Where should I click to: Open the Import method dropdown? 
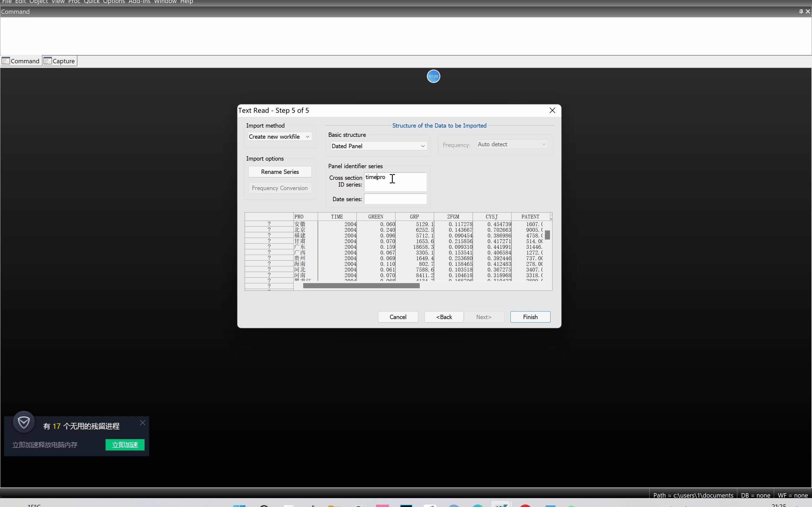click(x=280, y=137)
